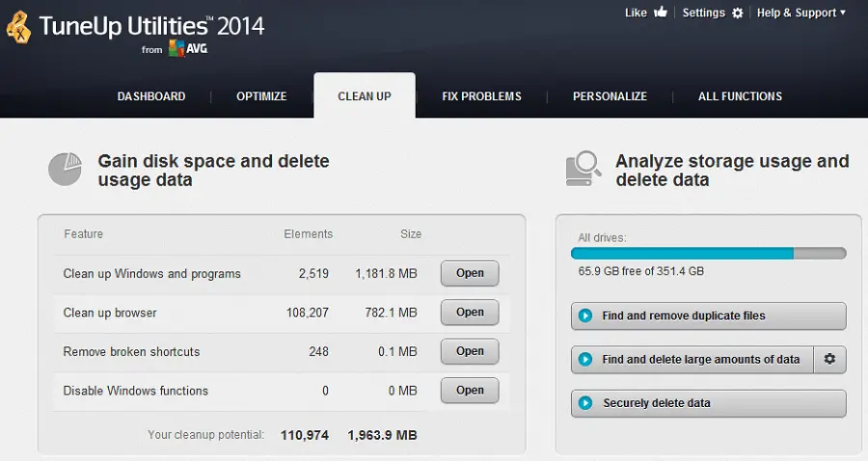Launch Find and remove duplicate files
The height and width of the screenshot is (461, 868).
pyautogui.click(x=708, y=315)
